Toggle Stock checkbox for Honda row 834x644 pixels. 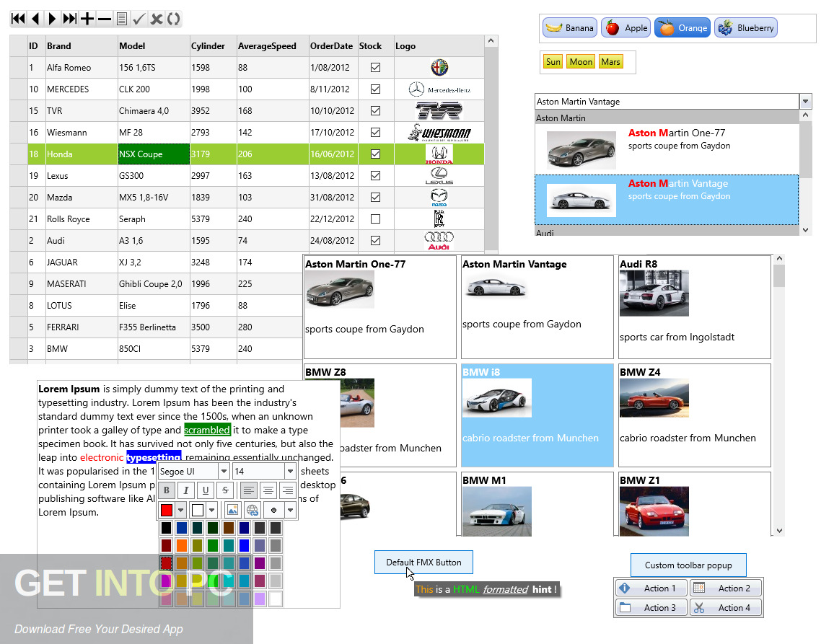coord(375,154)
